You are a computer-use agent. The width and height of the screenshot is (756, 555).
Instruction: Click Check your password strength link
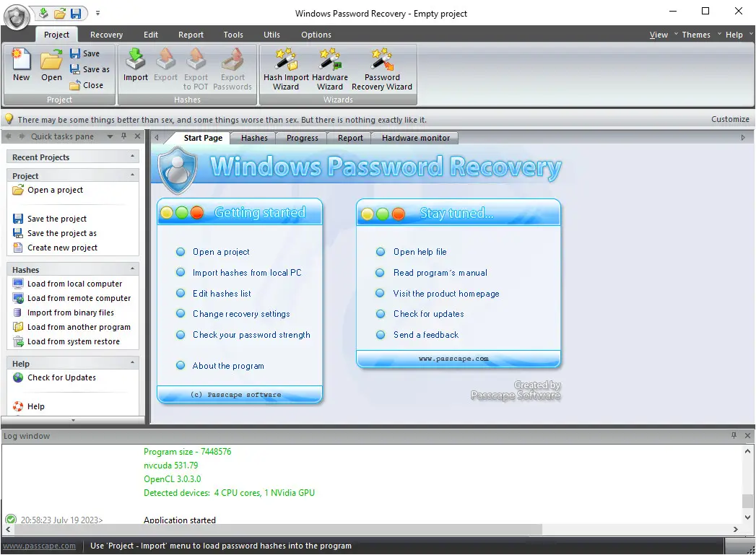tap(252, 335)
